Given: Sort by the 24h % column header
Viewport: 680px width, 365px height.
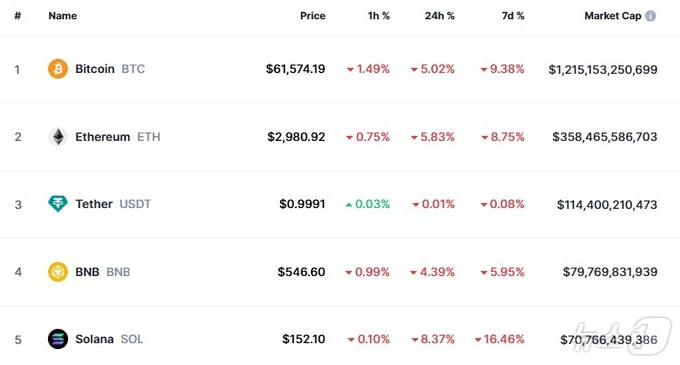Looking at the screenshot, I should pyautogui.click(x=440, y=16).
